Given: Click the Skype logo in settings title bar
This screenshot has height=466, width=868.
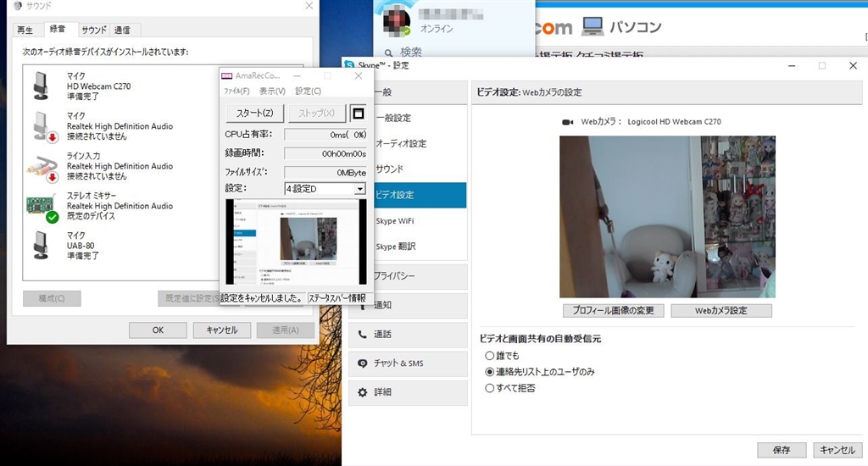Looking at the screenshot, I should pyautogui.click(x=349, y=65).
